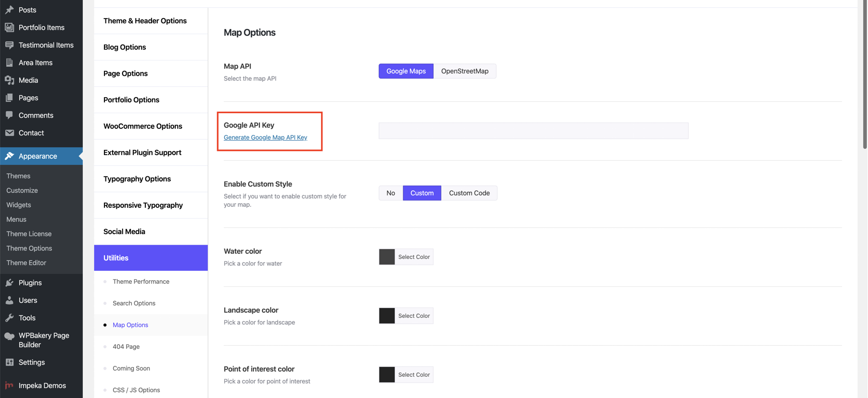Open Menus under Appearance
Viewport: 868px width, 398px height.
point(16,219)
